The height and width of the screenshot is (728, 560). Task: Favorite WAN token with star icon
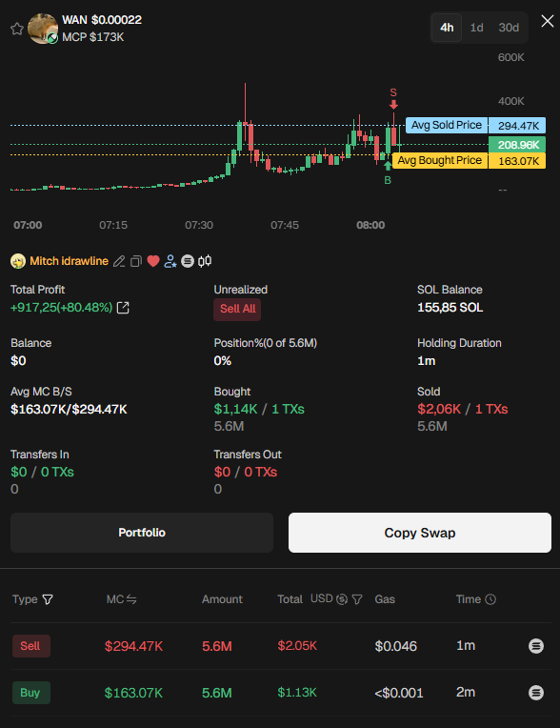[x=17, y=29]
